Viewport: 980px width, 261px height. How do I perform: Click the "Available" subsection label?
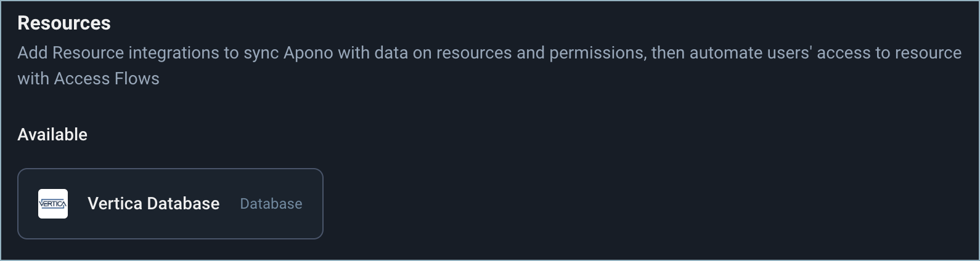click(x=52, y=134)
